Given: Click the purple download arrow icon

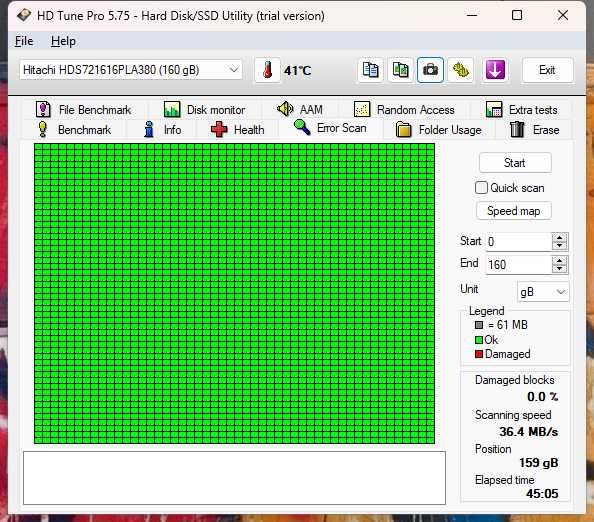Looking at the screenshot, I should coord(495,70).
